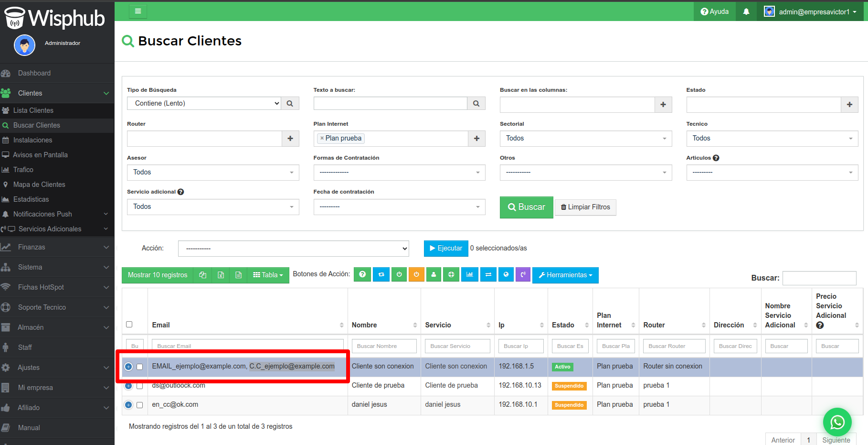Expand the Acción select box
The height and width of the screenshot is (445, 868).
(294, 249)
